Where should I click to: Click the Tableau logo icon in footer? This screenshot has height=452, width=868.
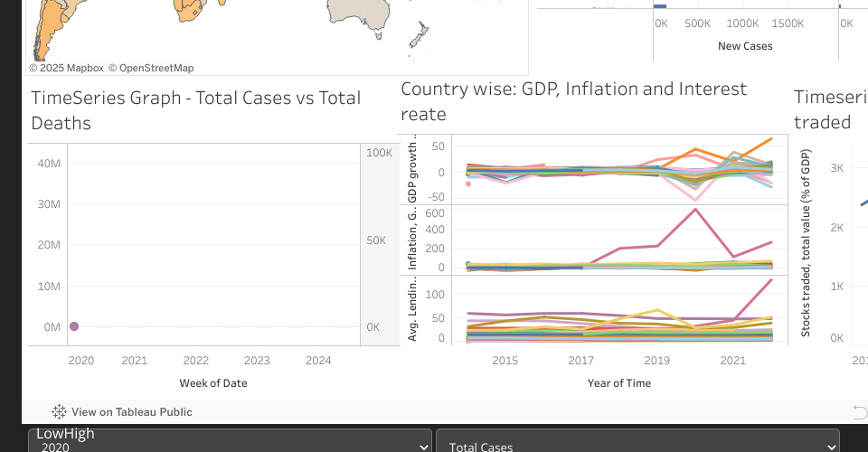tap(59, 412)
